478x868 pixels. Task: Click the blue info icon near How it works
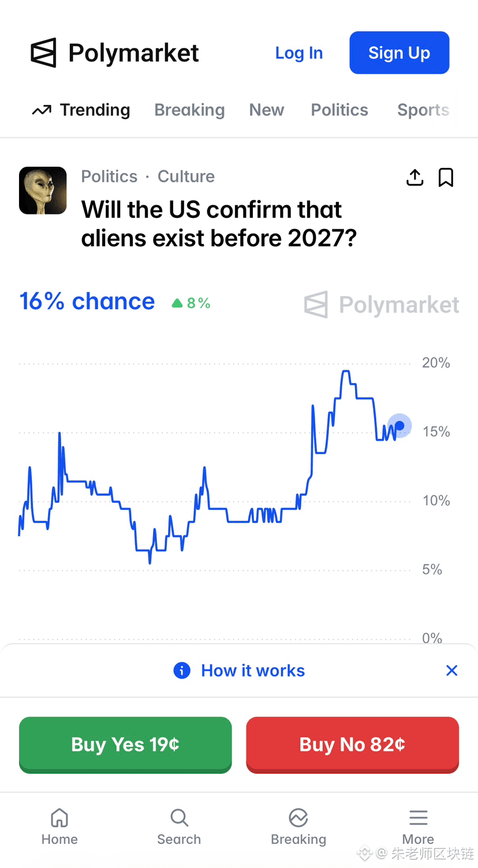coord(182,670)
